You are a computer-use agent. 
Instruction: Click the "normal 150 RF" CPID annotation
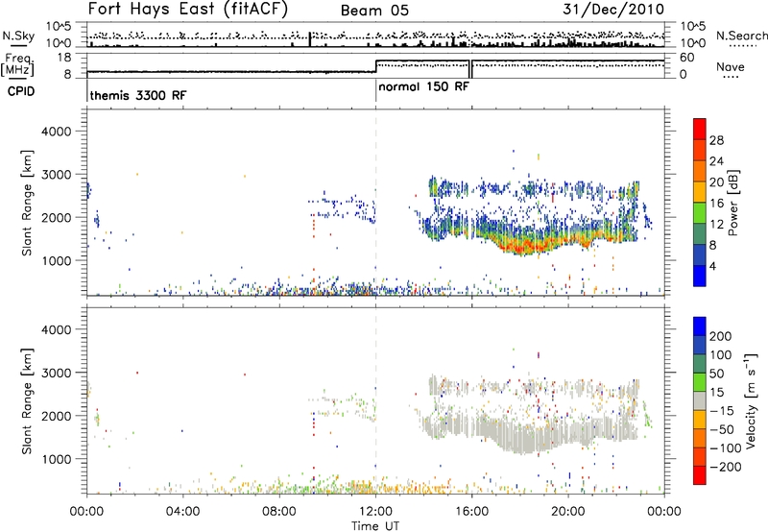[423, 86]
